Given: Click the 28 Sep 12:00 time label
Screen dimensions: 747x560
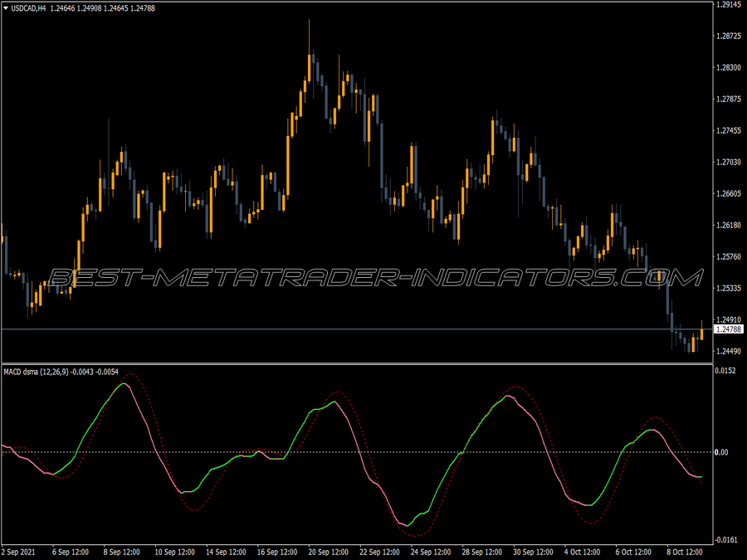Looking at the screenshot, I should [x=481, y=552].
